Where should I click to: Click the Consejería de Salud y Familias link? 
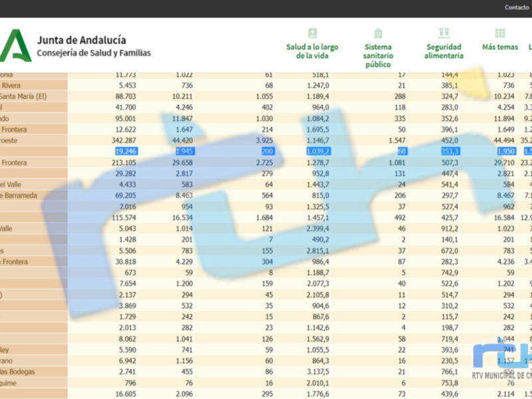[x=95, y=53]
